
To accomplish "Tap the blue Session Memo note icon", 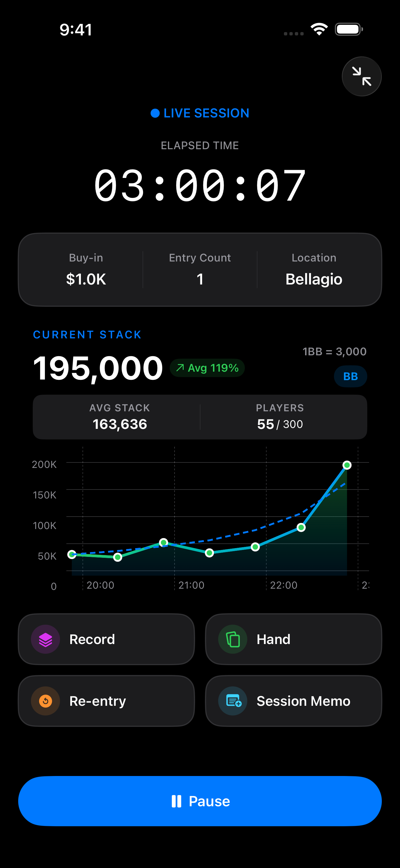I will [x=233, y=701].
